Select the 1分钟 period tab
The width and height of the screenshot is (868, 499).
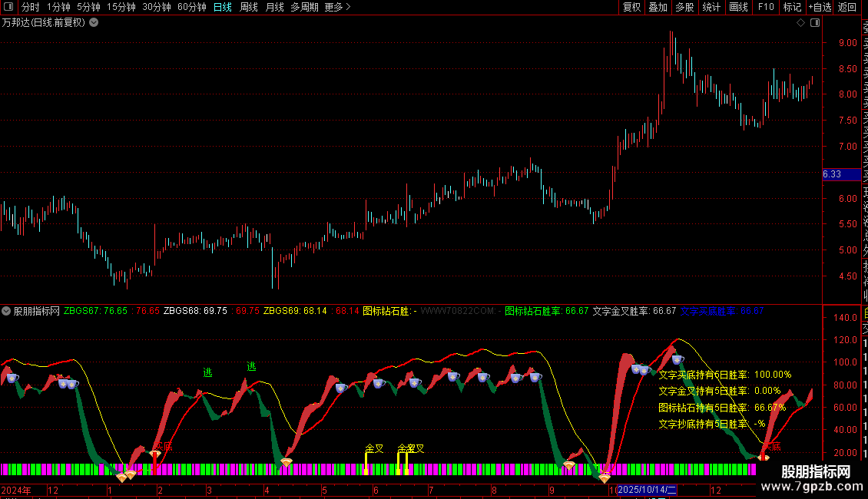pyautogui.click(x=58, y=7)
